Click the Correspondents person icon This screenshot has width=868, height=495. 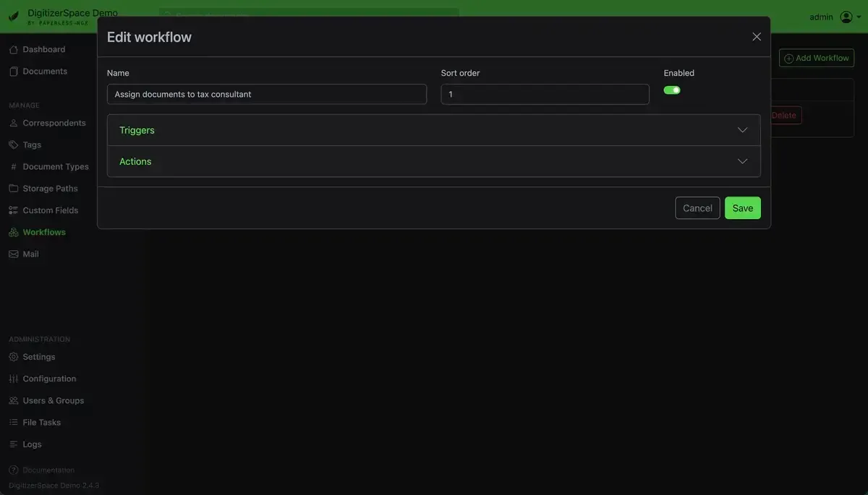click(x=13, y=123)
